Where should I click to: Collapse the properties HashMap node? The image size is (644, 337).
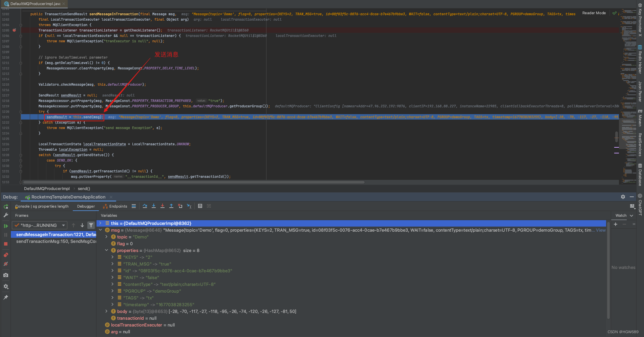tap(107, 250)
